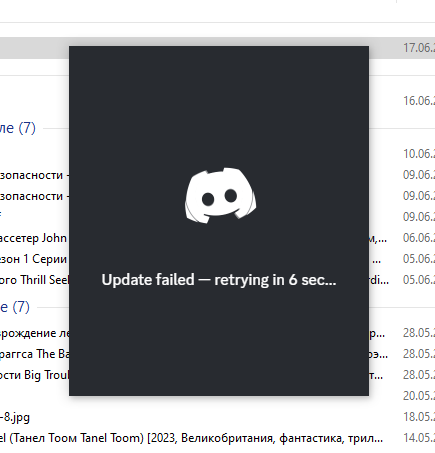Collapse the group header above the 28.05 files
The width and height of the screenshot is (435, 453).
click(15, 307)
